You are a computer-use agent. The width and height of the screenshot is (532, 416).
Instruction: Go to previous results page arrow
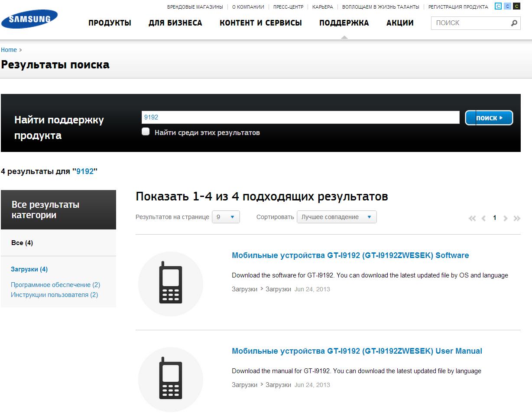click(x=483, y=218)
